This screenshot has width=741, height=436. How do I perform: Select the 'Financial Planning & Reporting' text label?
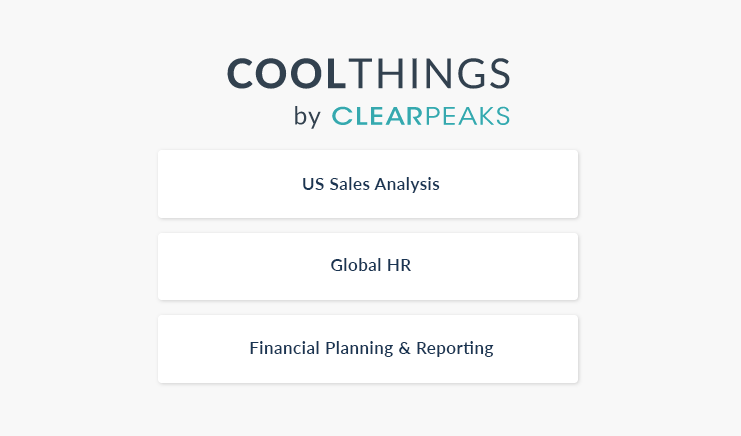[371, 348]
